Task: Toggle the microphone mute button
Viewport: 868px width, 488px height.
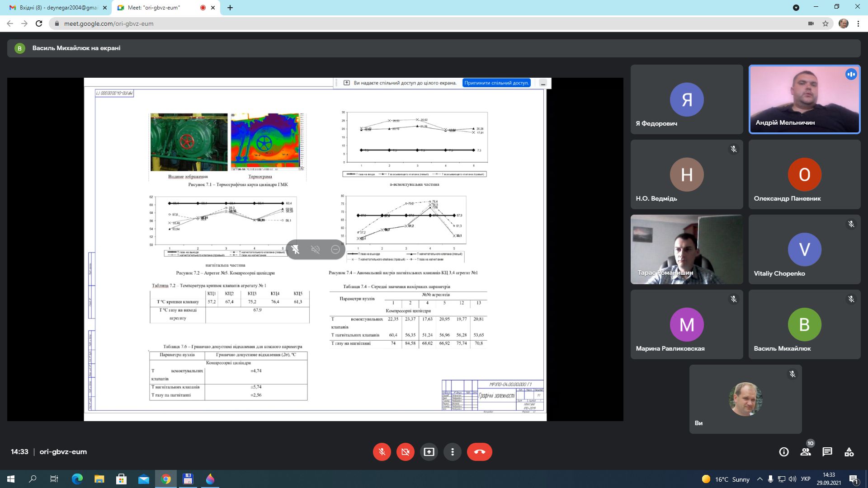Action: point(382,452)
